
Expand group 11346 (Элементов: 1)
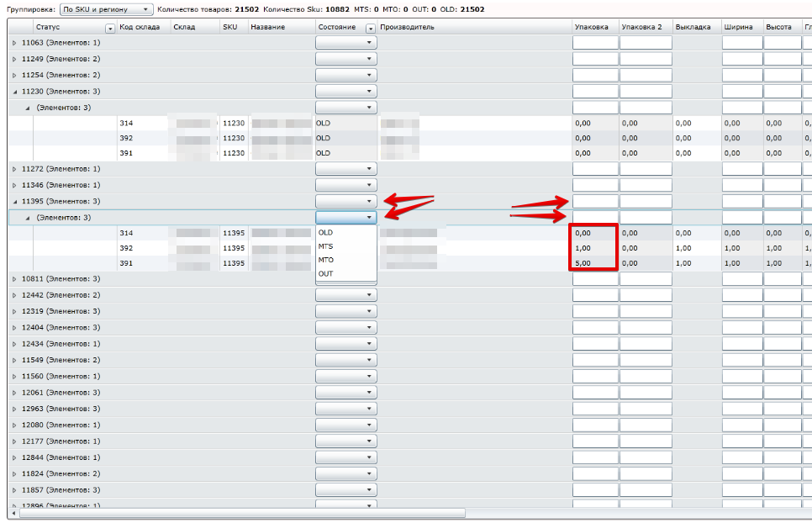tap(14, 185)
